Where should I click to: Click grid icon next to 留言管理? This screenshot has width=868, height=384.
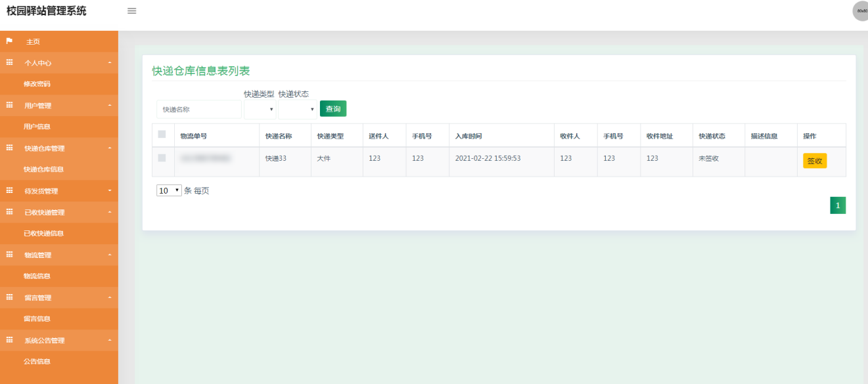[x=9, y=297]
